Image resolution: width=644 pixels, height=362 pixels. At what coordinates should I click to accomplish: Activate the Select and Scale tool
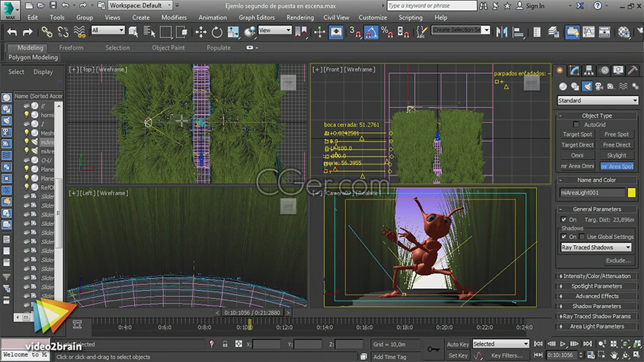pos(233,31)
